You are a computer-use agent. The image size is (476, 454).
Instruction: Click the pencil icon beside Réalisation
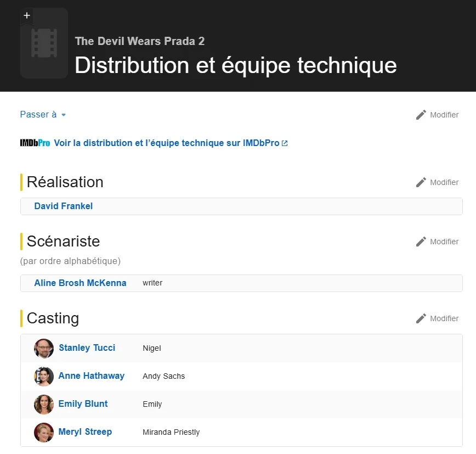pyautogui.click(x=421, y=182)
